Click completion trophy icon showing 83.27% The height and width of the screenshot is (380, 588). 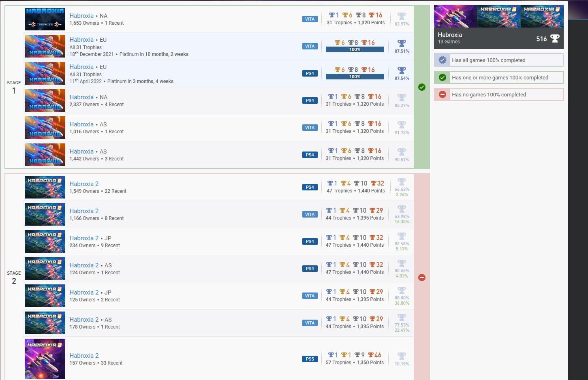pyautogui.click(x=402, y=98)
